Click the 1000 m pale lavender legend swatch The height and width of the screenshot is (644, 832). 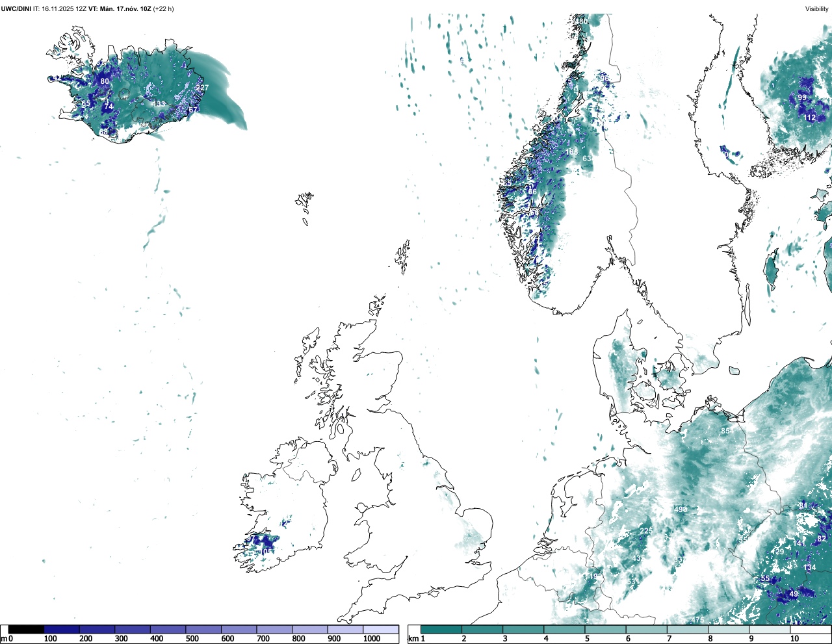coord(381,629)
